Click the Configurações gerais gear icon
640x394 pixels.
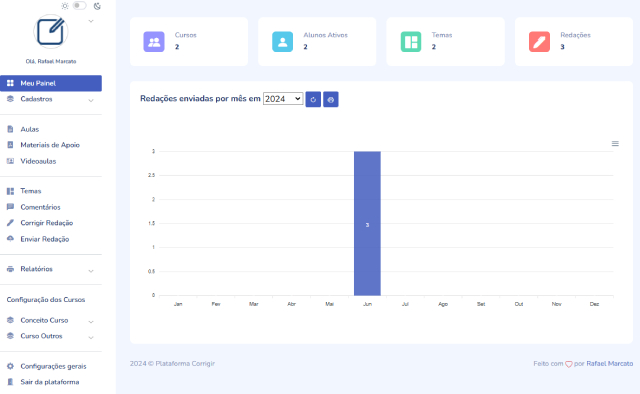tap(10, 366)
